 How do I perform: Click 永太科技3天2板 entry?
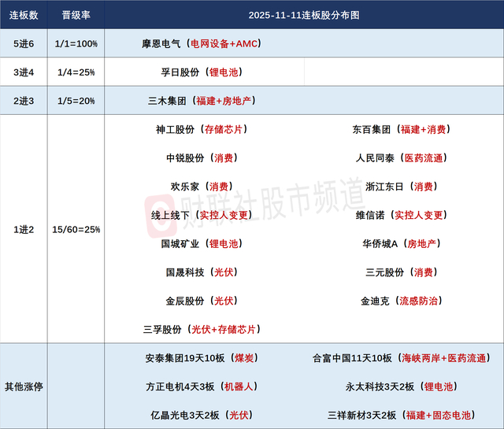click(x=401, y=387)
